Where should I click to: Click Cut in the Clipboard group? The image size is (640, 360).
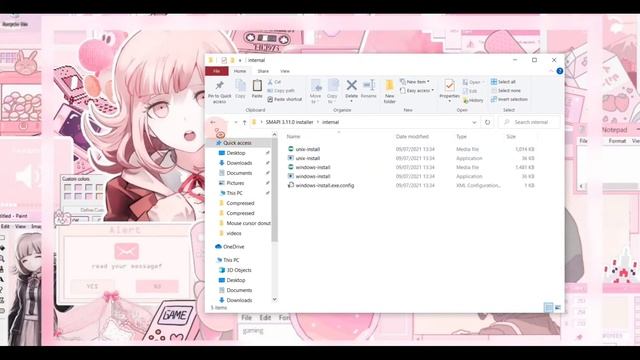click(x=274, y=82)
